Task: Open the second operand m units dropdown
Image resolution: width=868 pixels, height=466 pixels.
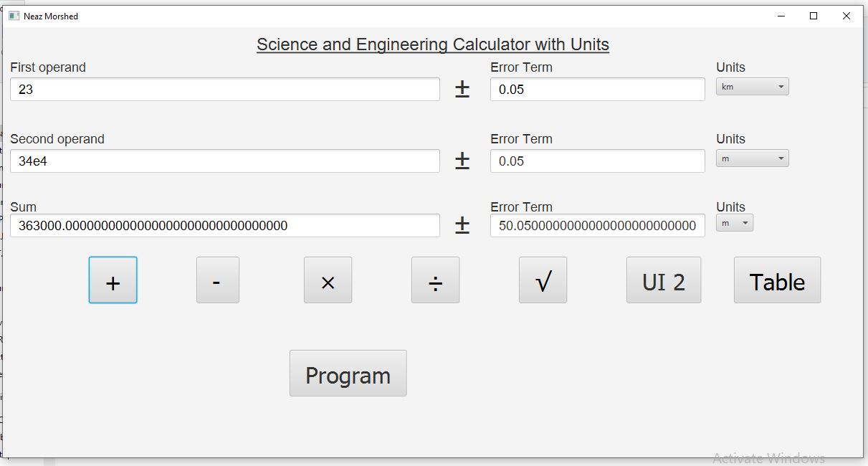Action: point(752,158)
